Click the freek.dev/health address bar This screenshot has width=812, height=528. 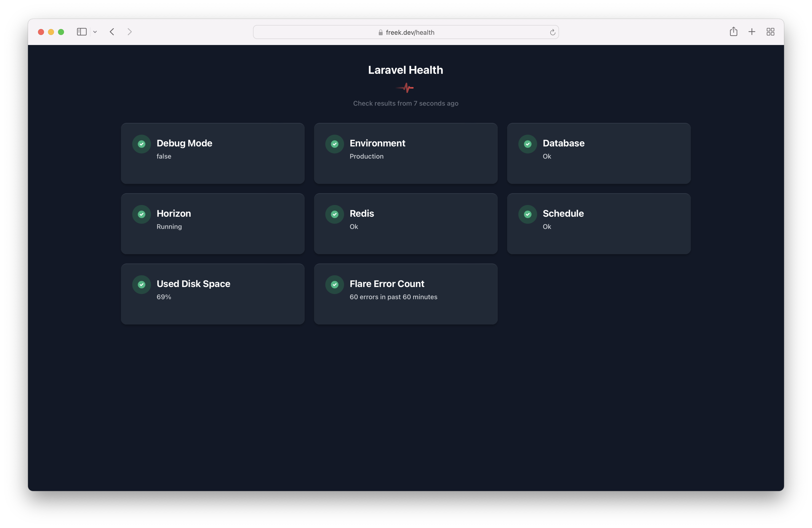[406, 32]
